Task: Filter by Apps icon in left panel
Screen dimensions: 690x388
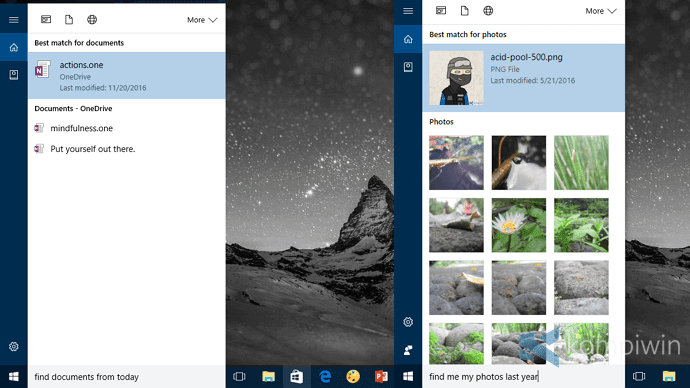Action: (46, 19)
